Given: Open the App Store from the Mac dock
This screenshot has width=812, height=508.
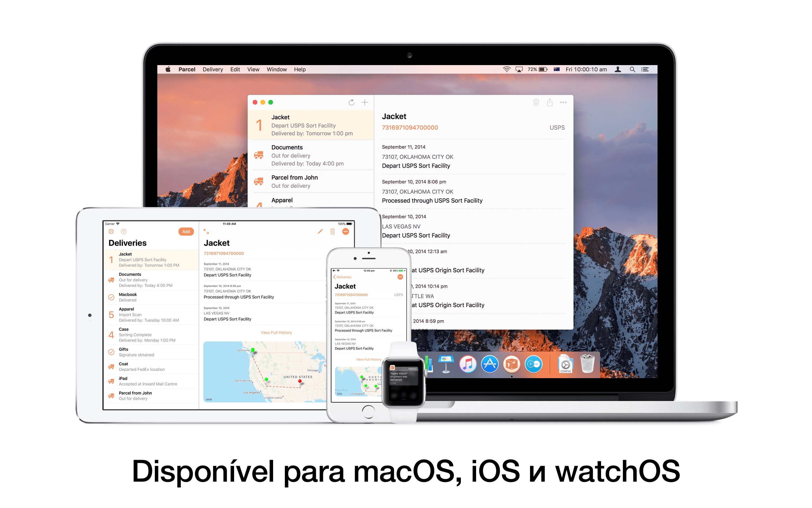Looking at the screenshot, I should 490,364.
